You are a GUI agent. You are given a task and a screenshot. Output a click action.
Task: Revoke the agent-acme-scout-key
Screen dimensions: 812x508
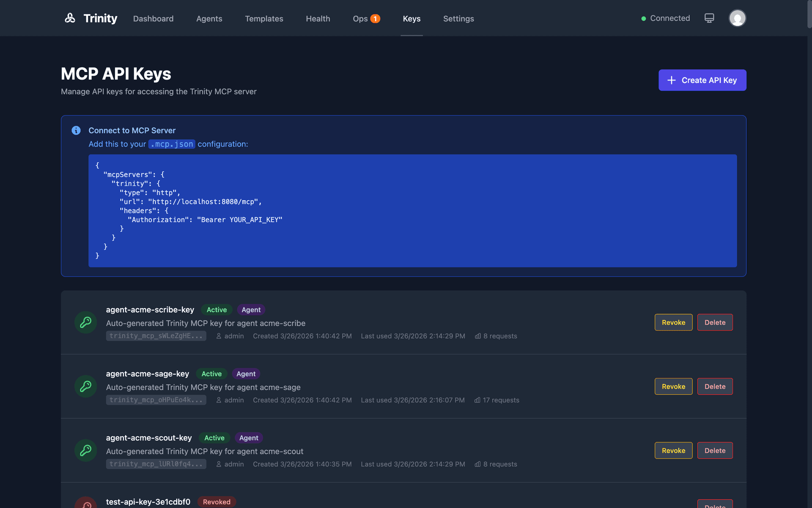[x=673, y=450]
